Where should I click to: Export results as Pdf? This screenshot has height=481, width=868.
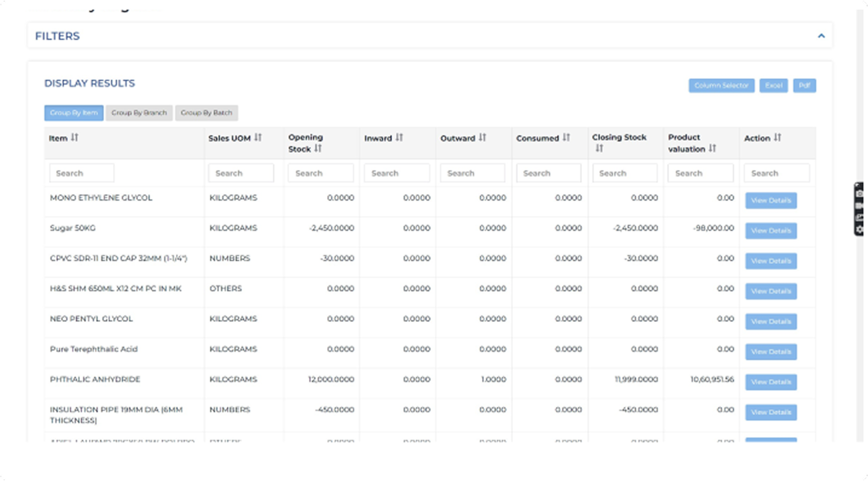point(804,85)
